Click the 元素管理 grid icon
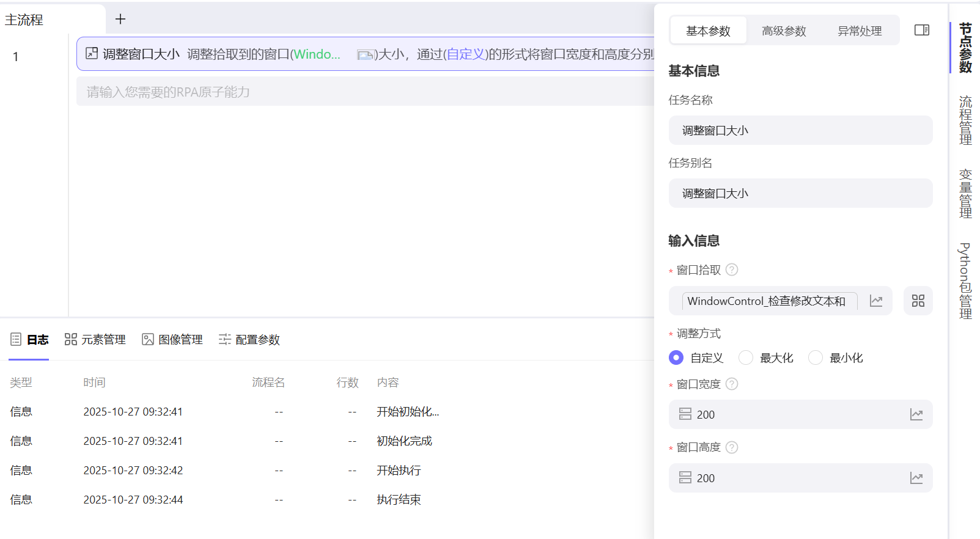Image resolution: width=980 pixels, height=539 pixels. (71, 339)
